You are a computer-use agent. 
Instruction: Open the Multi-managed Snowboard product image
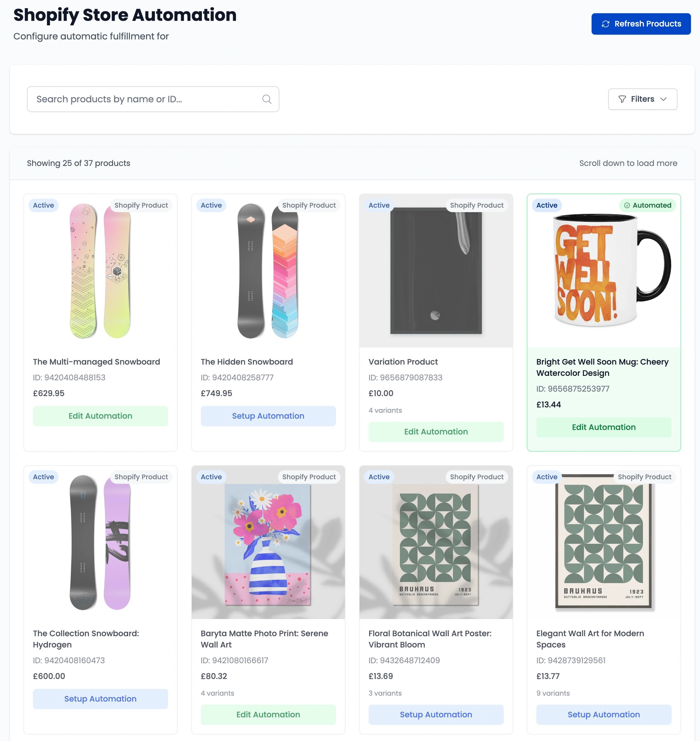pyautogui.click(x=100, y=270)
